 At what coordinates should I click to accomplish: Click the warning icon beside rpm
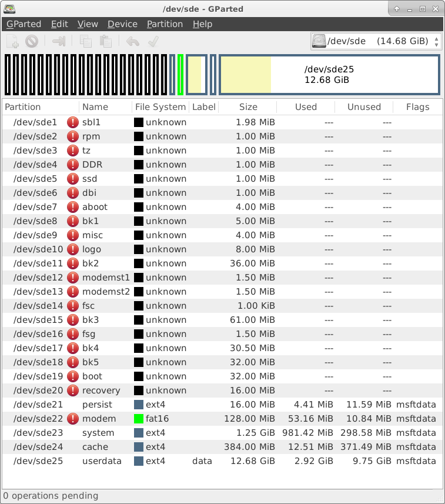point(73,136)
